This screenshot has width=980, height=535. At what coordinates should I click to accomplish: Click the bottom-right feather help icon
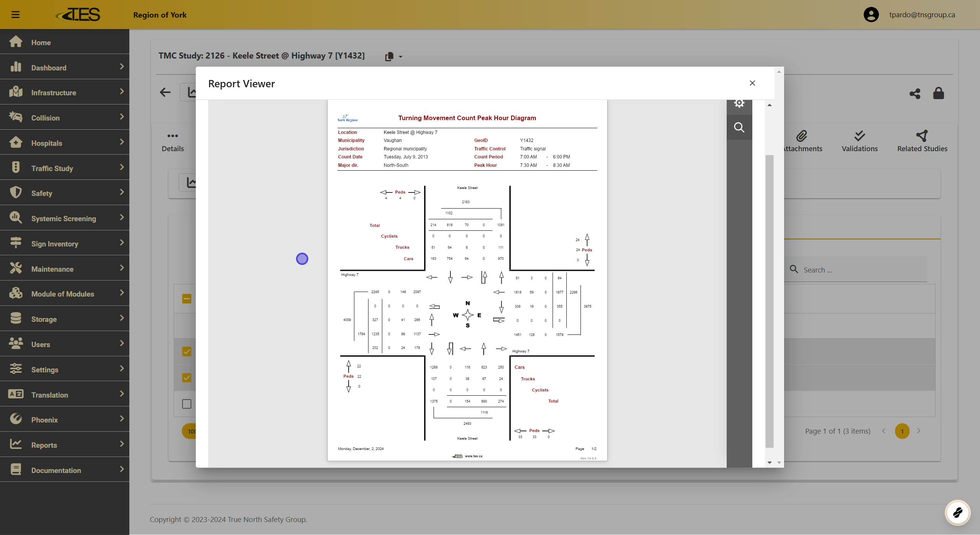[957, 512]
